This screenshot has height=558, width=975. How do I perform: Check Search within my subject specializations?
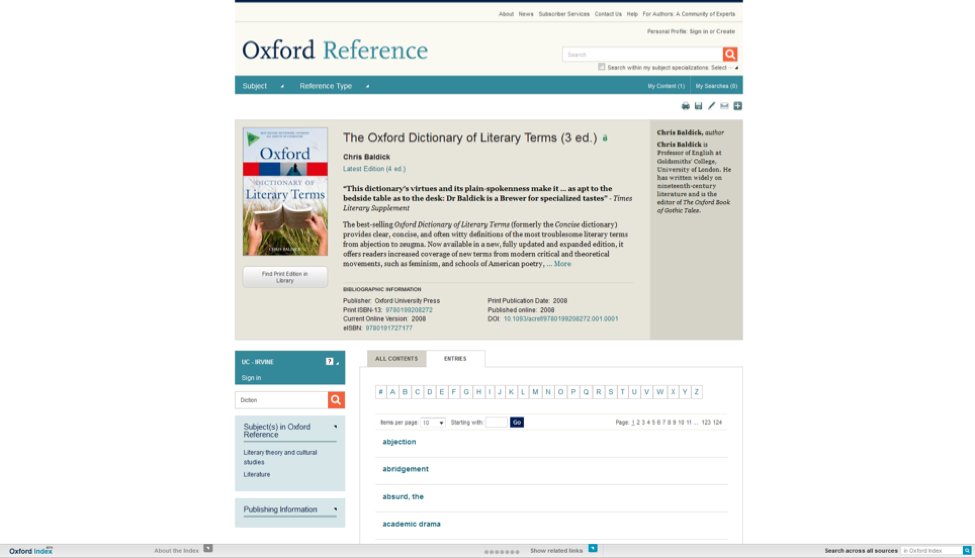click(601, 67)
